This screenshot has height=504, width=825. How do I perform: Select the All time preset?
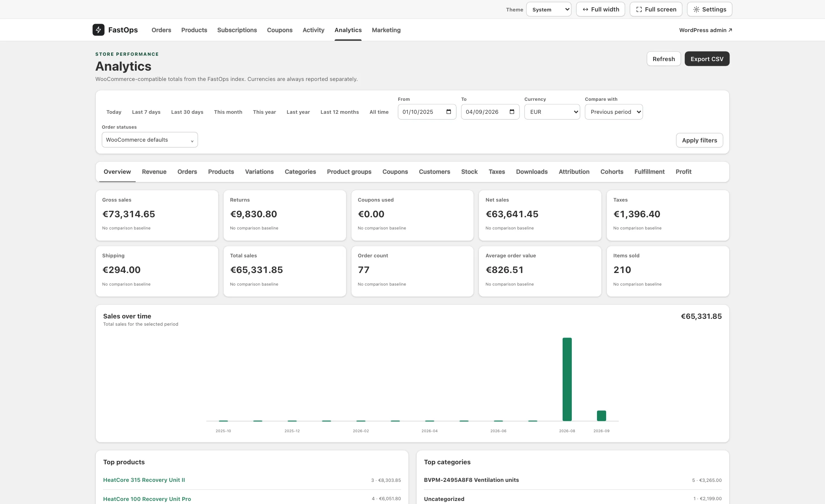[379, 112]
